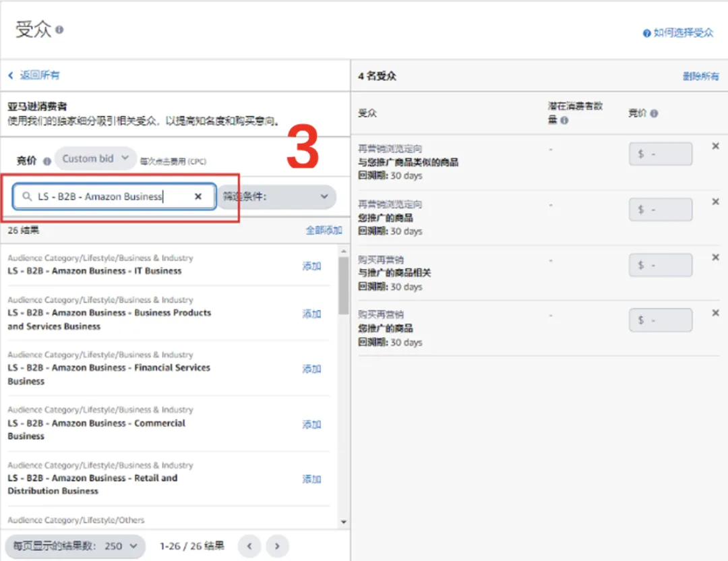Remove the second audience row 您推广的商品
The image size is (728, 561).
tap(715, 202)
